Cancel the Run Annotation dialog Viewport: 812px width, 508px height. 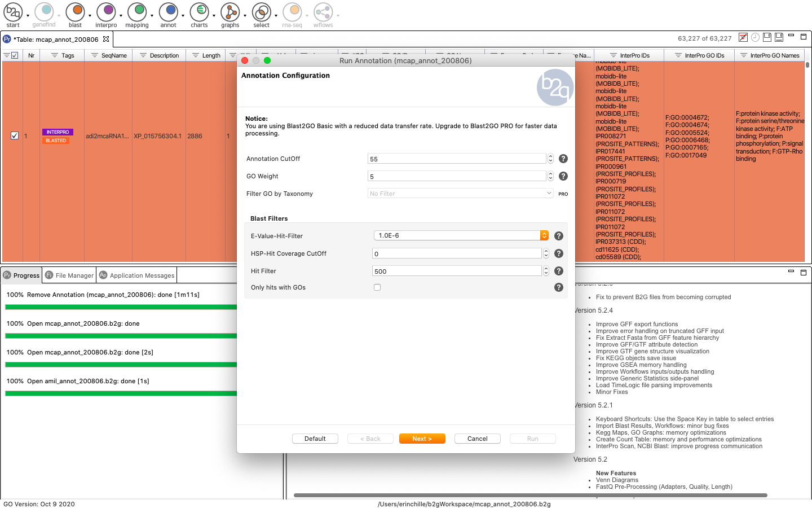click(478, 439)
